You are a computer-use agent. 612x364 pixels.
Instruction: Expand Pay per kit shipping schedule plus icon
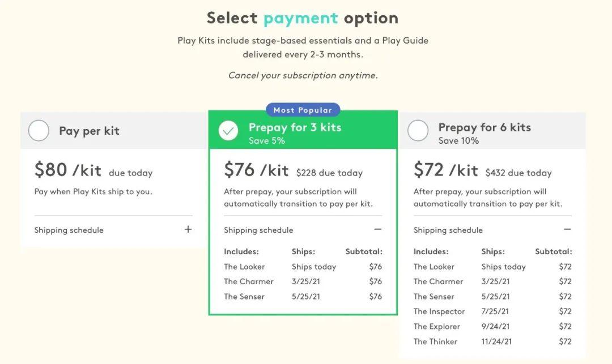click(x=188, y=229)
